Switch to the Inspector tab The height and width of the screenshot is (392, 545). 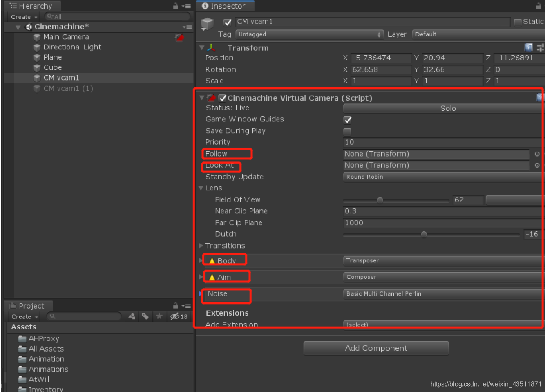point(224,6)
